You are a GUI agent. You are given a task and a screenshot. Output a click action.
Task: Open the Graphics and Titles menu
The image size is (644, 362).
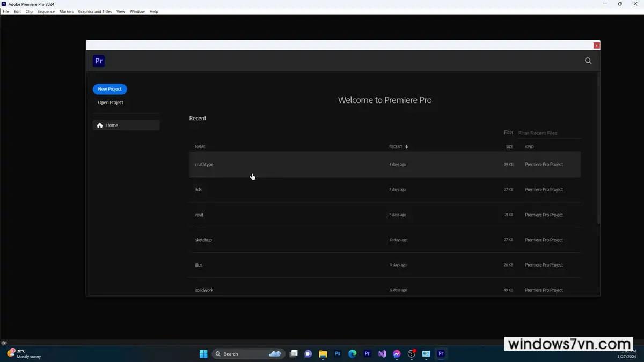coord(95,11)
